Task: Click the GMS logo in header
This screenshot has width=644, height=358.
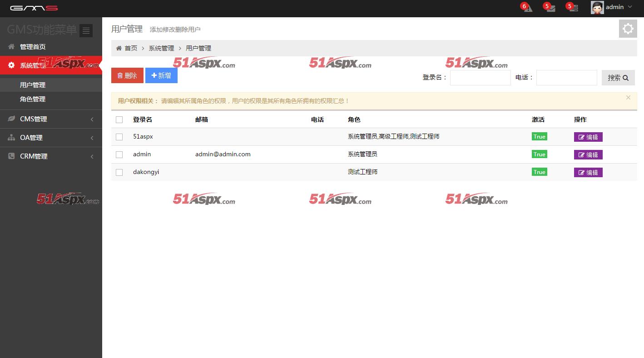Action: (x=34, y=8)
